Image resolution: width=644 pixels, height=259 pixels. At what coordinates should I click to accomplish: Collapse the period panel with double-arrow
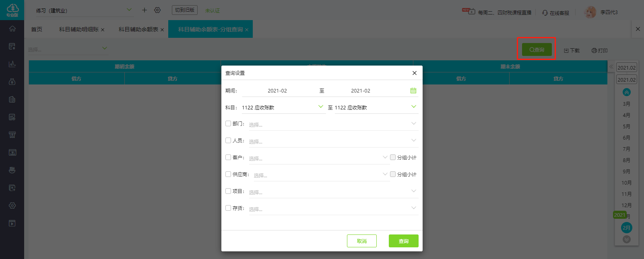611,66
